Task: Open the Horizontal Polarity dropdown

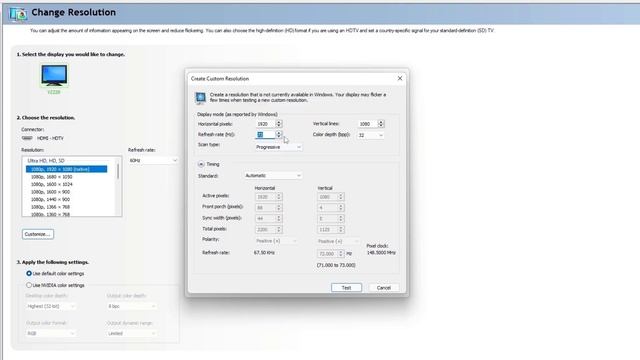Action: click(x=276, y=241)
